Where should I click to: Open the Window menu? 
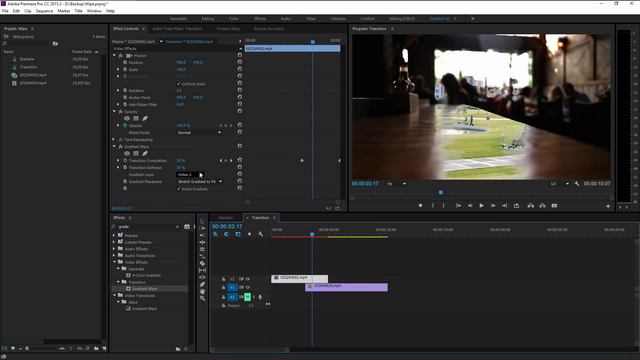[x=94, y=11]
